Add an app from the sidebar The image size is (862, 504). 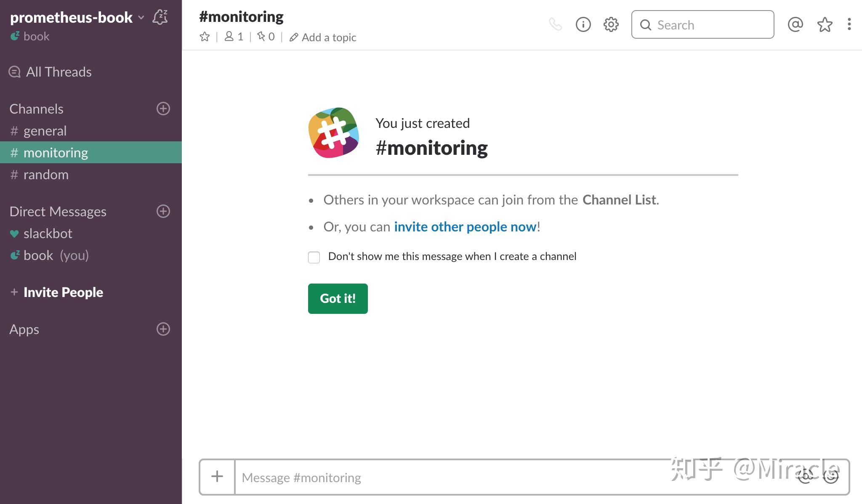click(x=163, y=329)
